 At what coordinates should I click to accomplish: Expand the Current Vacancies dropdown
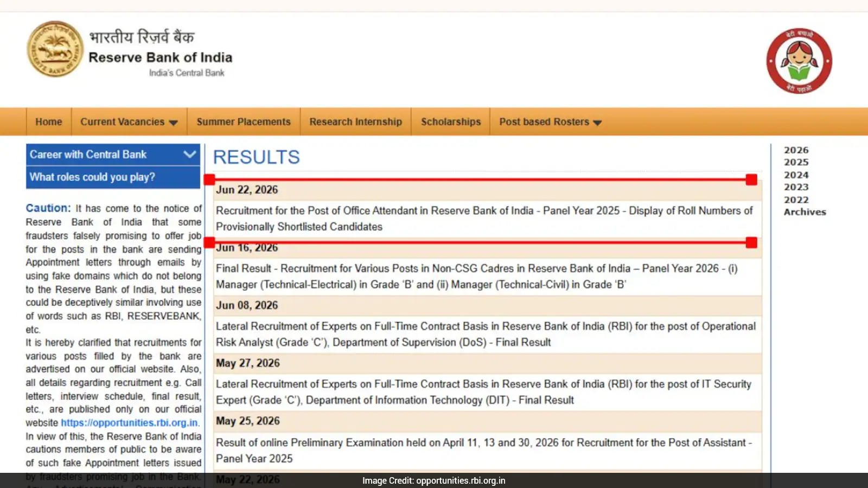(x=129, y=122)
